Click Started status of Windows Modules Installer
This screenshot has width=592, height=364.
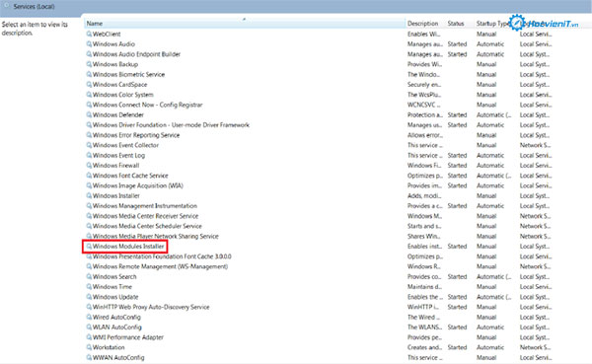coord(457,247)
